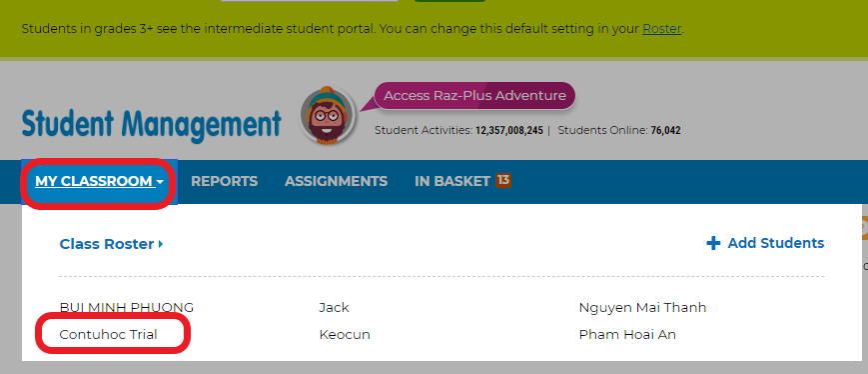Choose student Keocun from the roster
The height and width of the screenshot is (374, 868).
345,335
